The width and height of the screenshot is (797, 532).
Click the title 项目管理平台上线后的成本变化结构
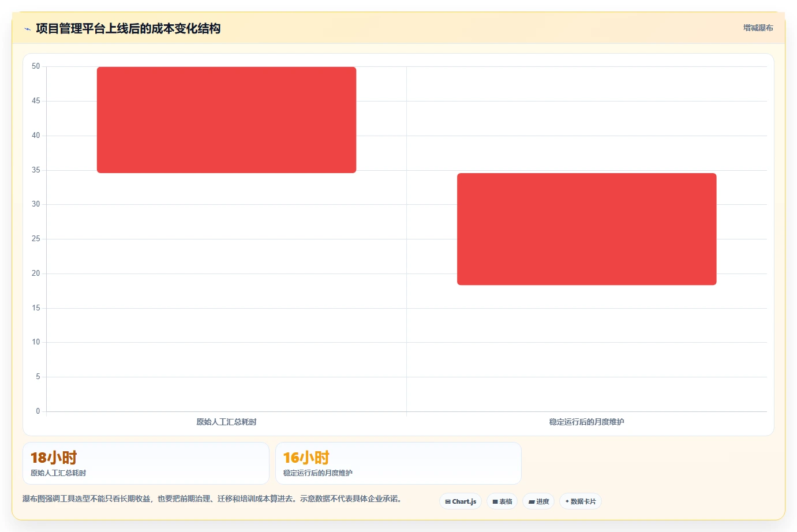coord(128,28)
